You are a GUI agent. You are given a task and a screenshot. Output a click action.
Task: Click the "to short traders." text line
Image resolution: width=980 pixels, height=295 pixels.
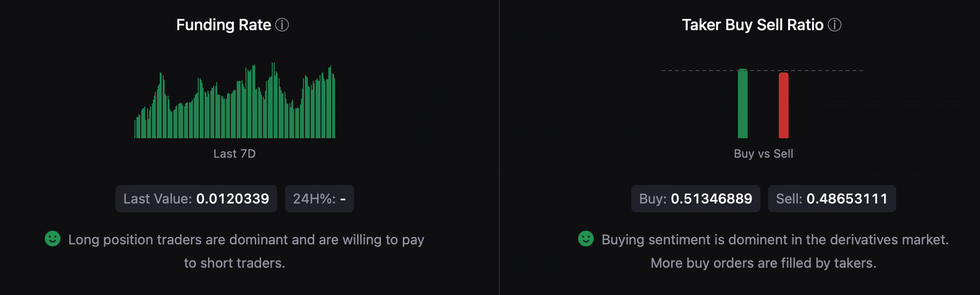click(234, 263)
